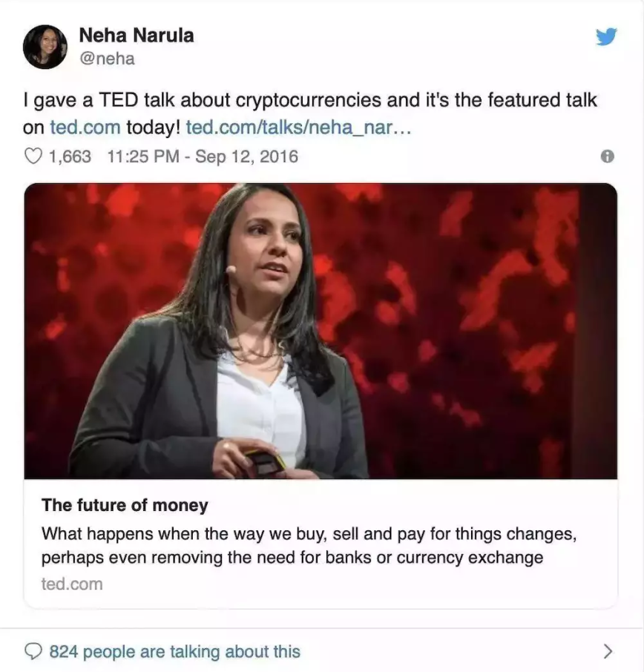Click the 11:25 PM - Sep 12, 2016 timestamp
The width and height of the screenshot is (644, 672).
point(203,157)
